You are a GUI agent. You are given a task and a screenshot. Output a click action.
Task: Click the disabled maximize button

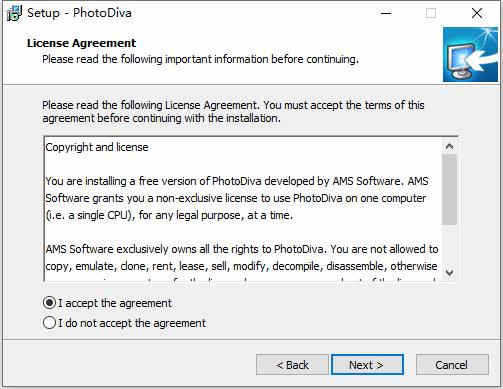point(431,13)
